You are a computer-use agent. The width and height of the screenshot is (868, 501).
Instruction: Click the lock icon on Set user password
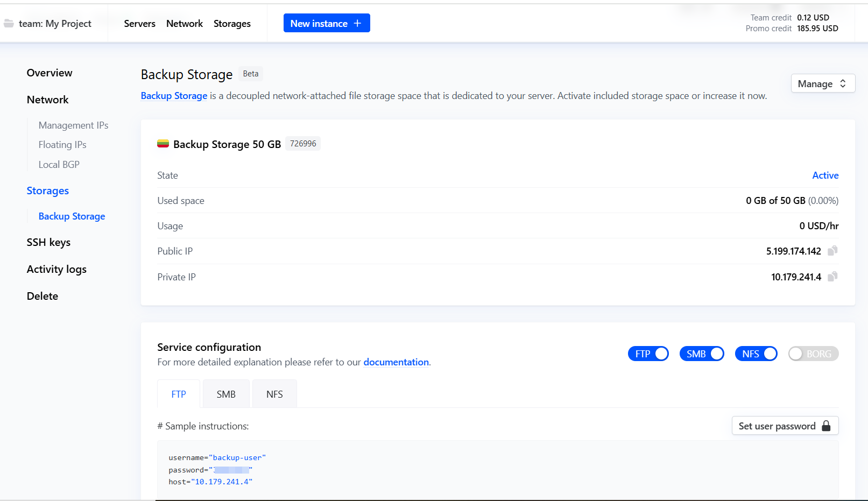click(826, 426)
